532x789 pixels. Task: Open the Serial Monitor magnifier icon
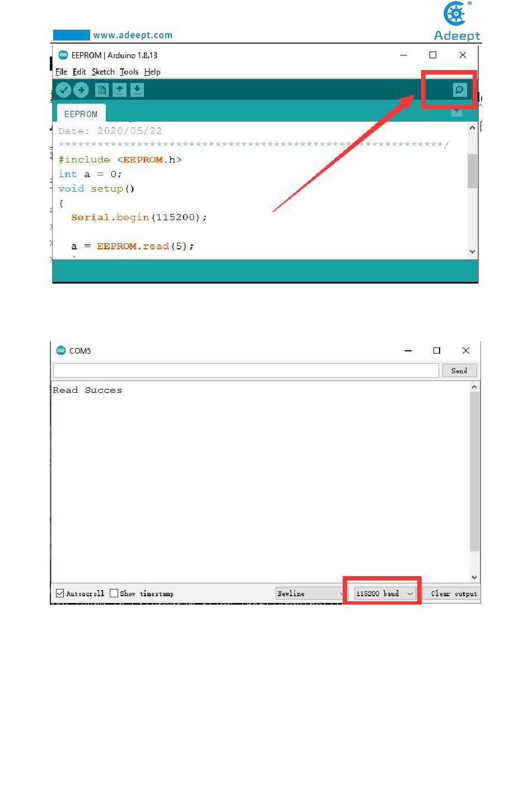pos(459,90)
